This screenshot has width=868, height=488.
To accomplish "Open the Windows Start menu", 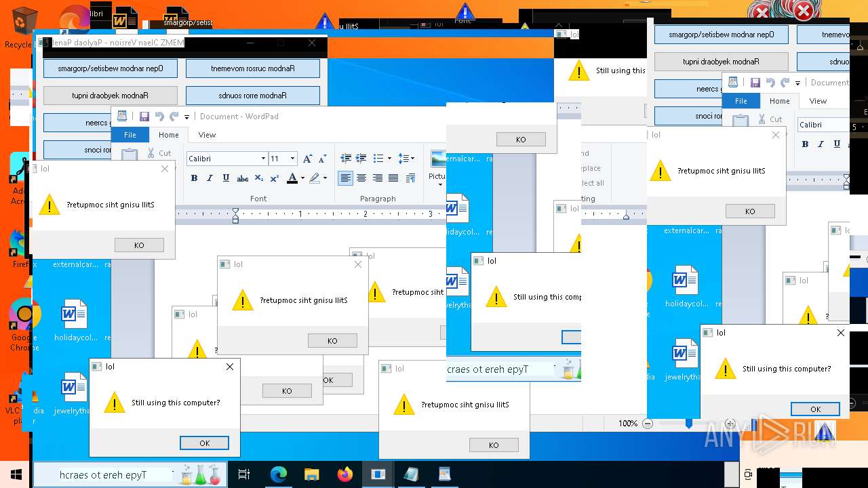I will [16, 475].
